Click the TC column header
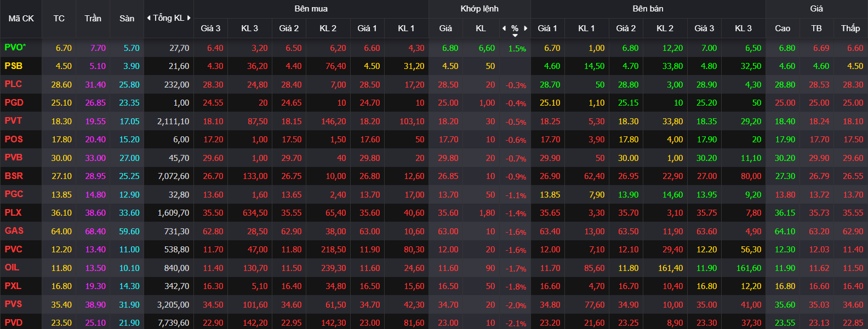 (59, 19)
